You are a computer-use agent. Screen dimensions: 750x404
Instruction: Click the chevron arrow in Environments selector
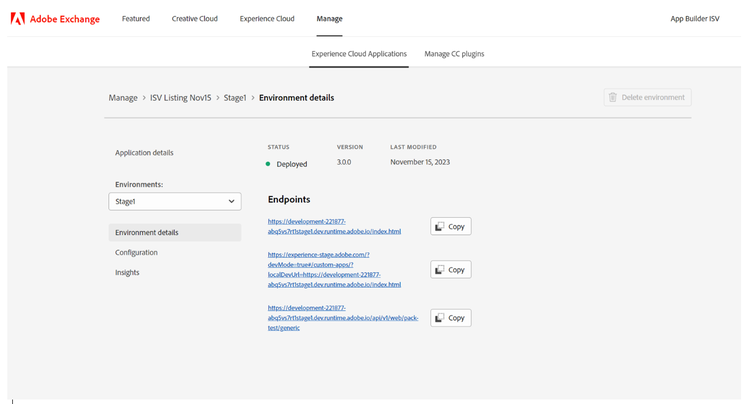pos(232,202)
